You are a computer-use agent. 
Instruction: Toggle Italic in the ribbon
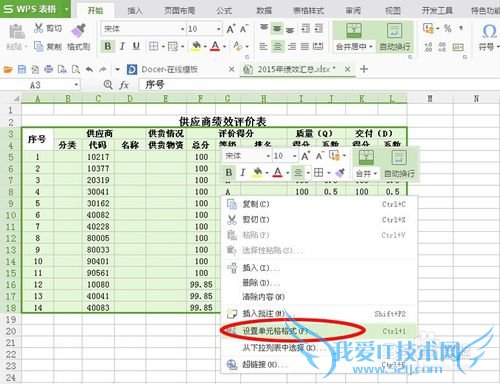[122, 46]
